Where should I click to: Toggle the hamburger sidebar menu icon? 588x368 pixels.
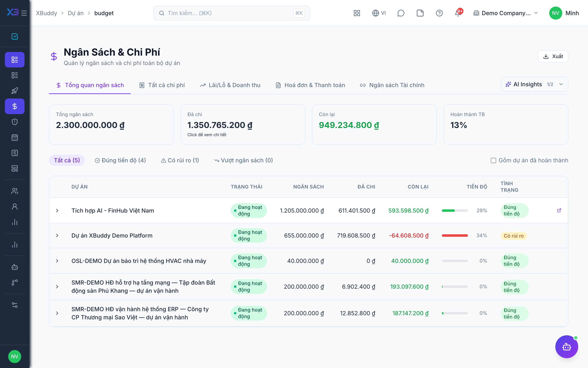(24, 13)
